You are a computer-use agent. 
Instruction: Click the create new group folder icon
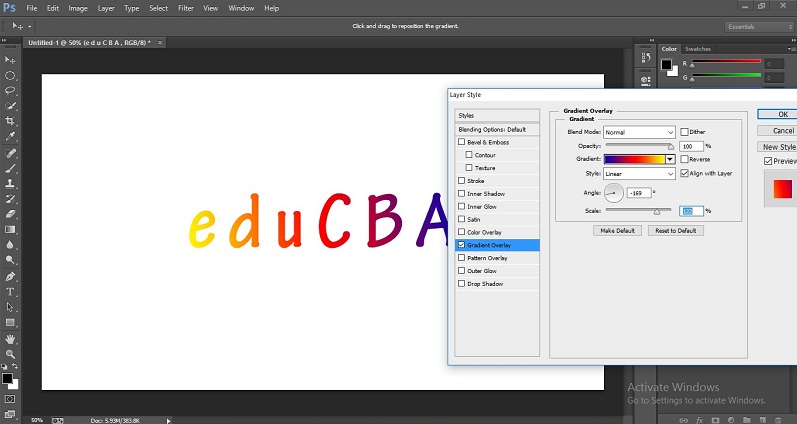[747, 420]
